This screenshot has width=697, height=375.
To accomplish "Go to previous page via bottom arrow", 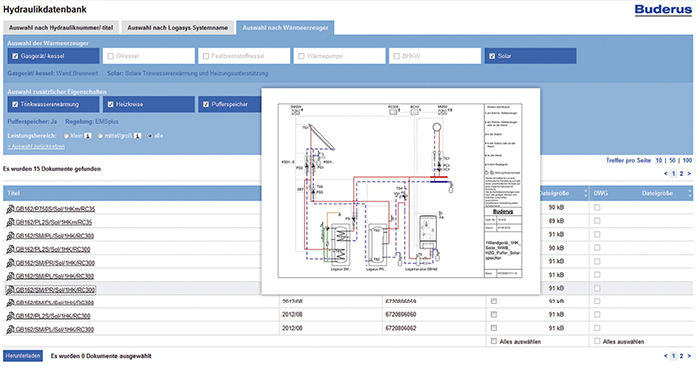I will 665,356.
